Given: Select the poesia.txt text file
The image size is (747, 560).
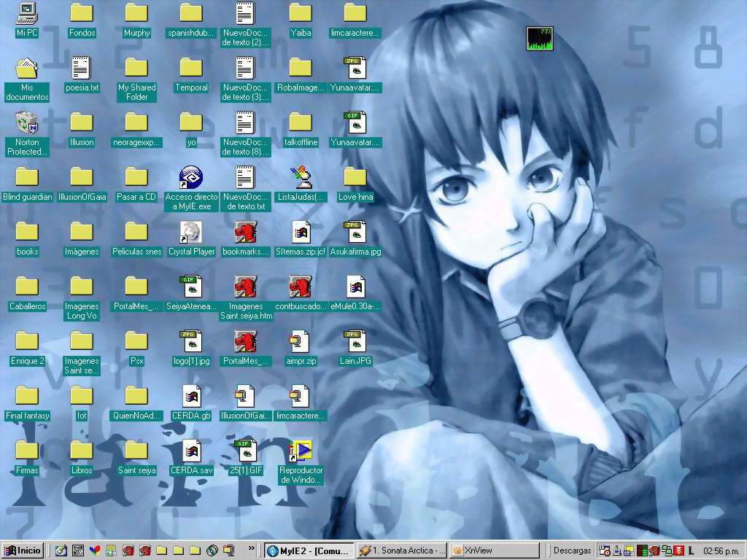Looking at the screenshot, I should tap(82, 69).
